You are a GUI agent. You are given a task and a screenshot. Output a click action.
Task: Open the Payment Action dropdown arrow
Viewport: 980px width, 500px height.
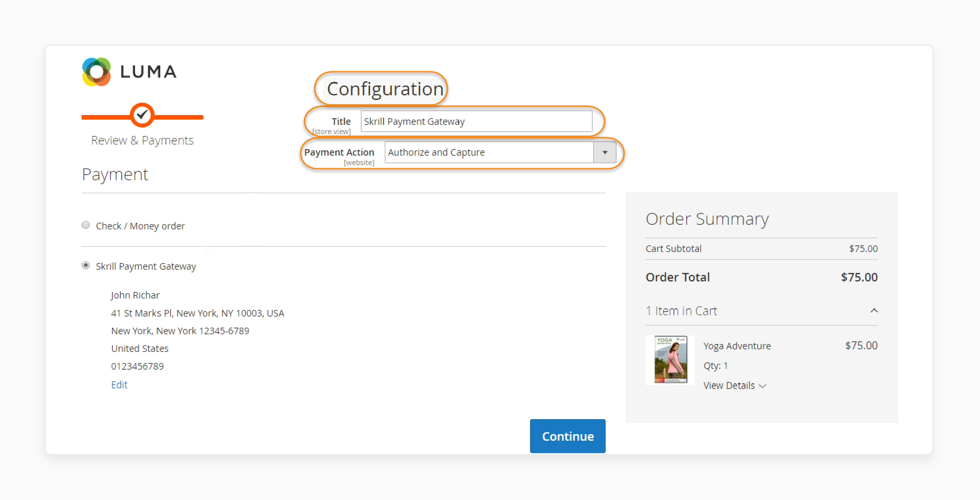tap(604, 152)
